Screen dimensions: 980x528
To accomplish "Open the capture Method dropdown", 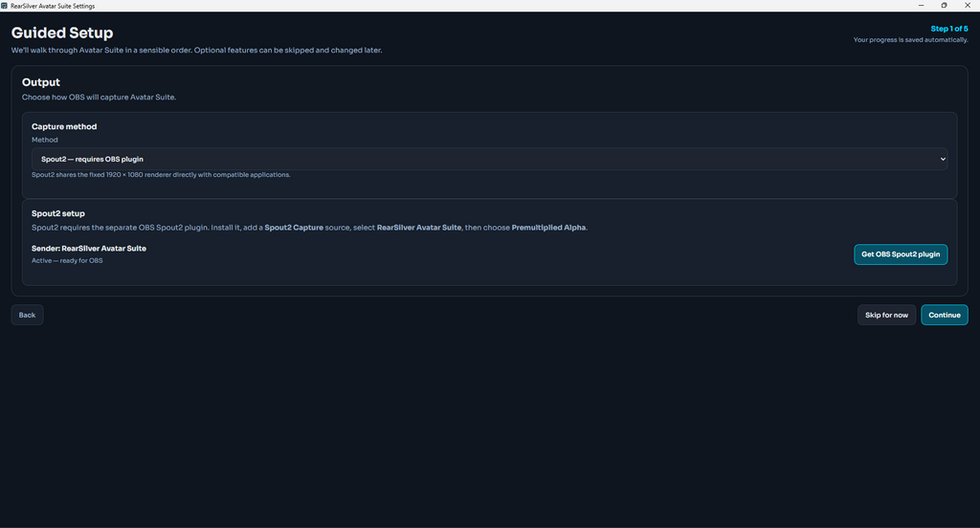I will (x=489, y=159).
